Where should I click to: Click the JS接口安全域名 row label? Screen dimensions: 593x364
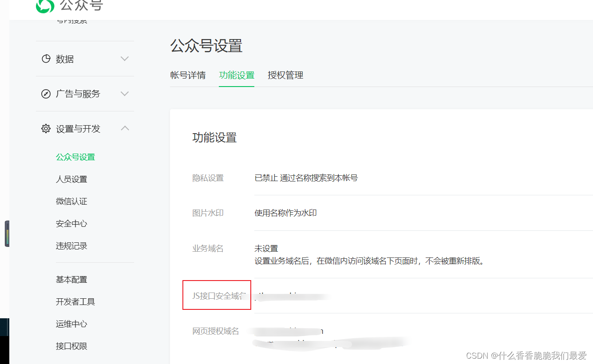click(219, 296)
